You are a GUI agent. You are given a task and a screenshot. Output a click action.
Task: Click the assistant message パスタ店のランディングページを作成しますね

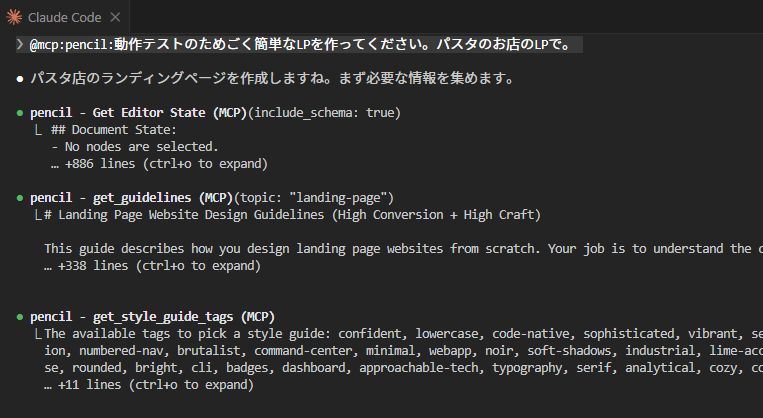(x=272, y=78)
